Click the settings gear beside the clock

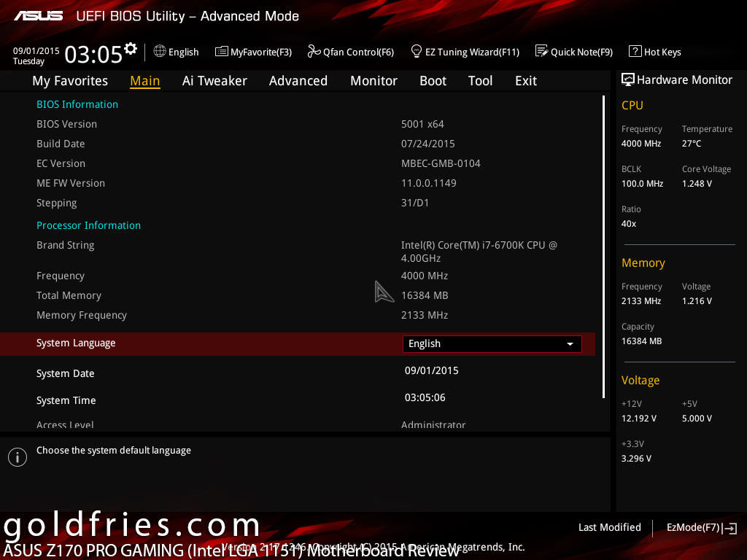(x=131, y=49)
